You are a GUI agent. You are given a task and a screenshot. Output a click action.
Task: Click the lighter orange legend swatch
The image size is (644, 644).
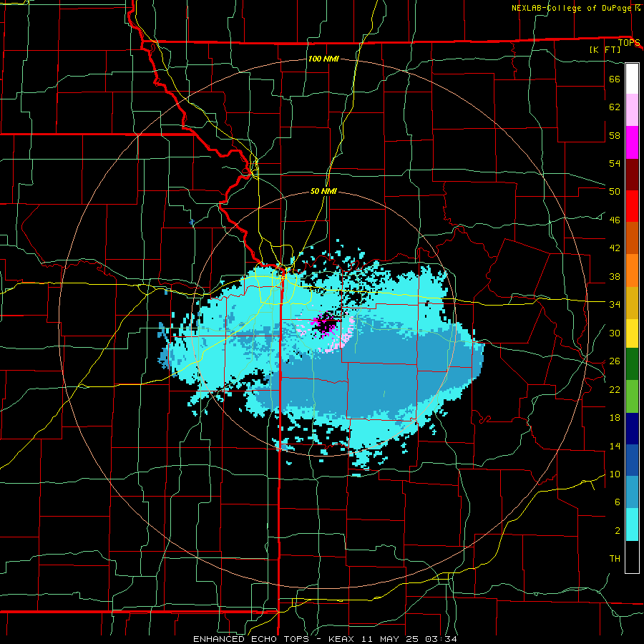pos(632,270)
